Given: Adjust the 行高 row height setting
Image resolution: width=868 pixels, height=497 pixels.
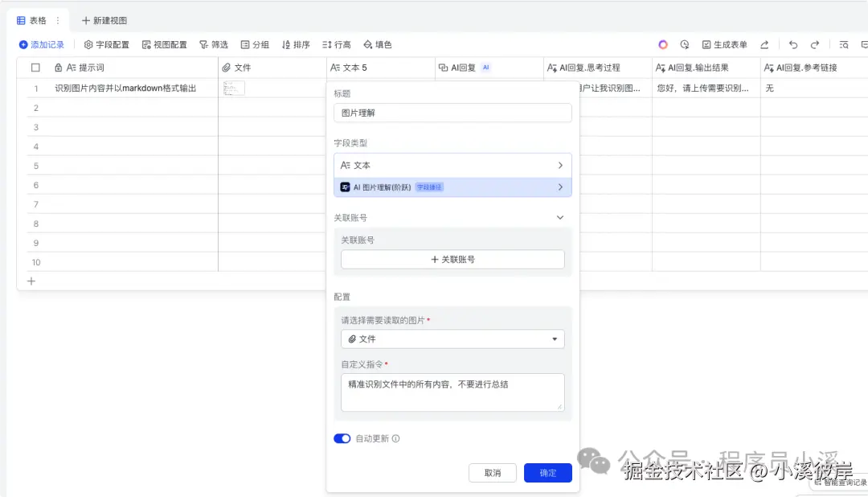Looking at the screenshot, I should click(335, 44).
